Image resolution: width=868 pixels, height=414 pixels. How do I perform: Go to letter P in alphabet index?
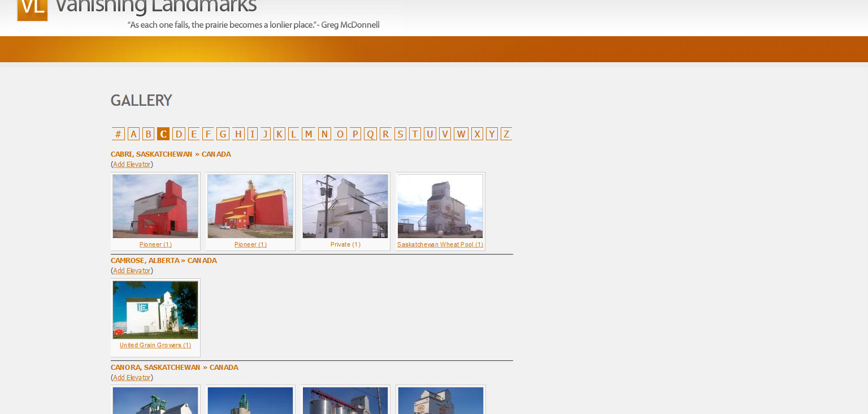(x=355, y=134)
